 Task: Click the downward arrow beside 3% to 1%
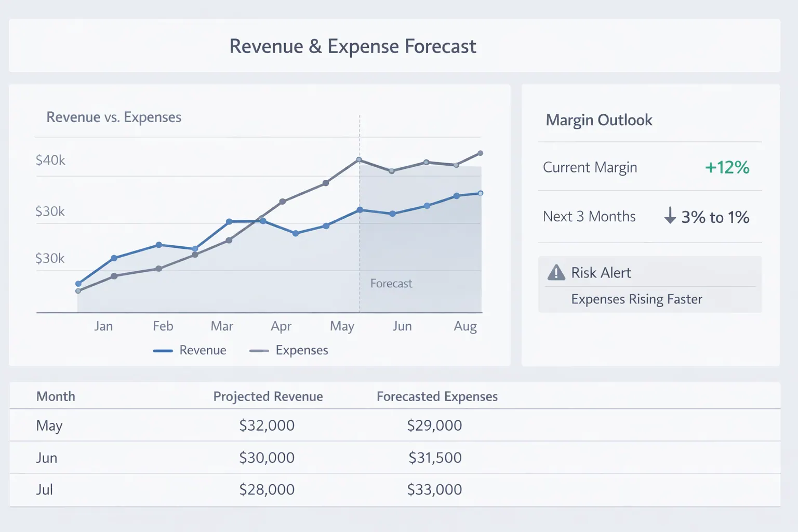pos(670,216)
